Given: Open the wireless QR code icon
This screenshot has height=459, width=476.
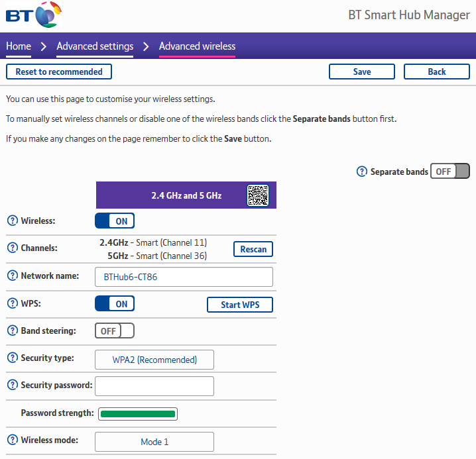Looking at the screenshot, I should pyautogui.click(x=258, y=195).
